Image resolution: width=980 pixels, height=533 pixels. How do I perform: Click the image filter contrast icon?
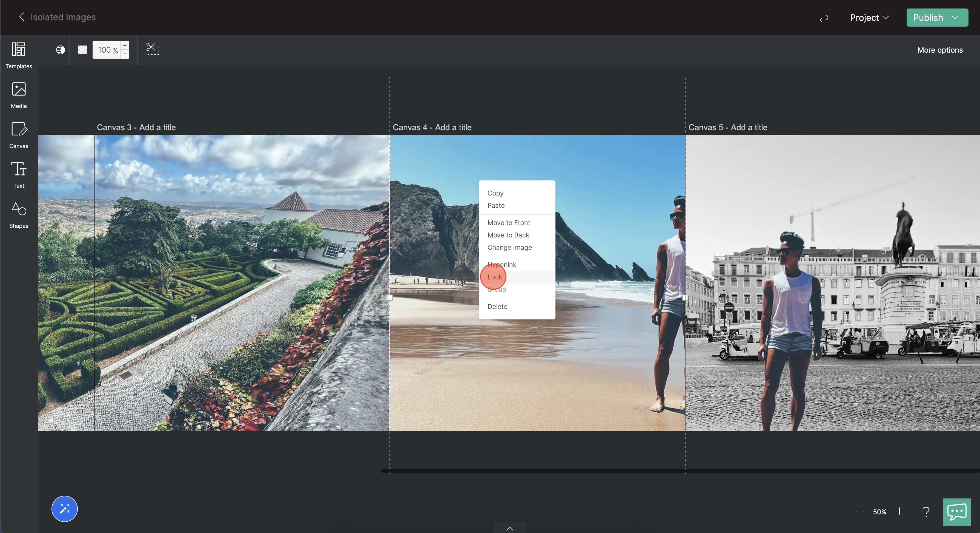point(61,50)
